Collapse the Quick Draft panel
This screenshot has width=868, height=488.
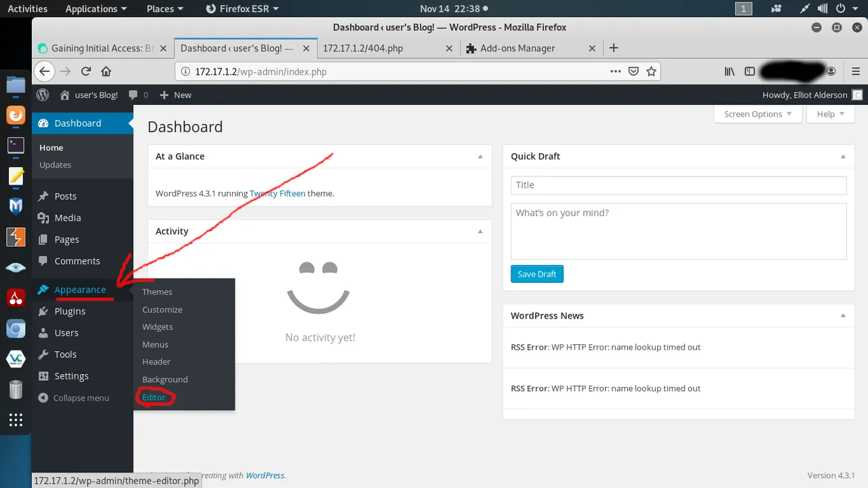tap(843, 157)
